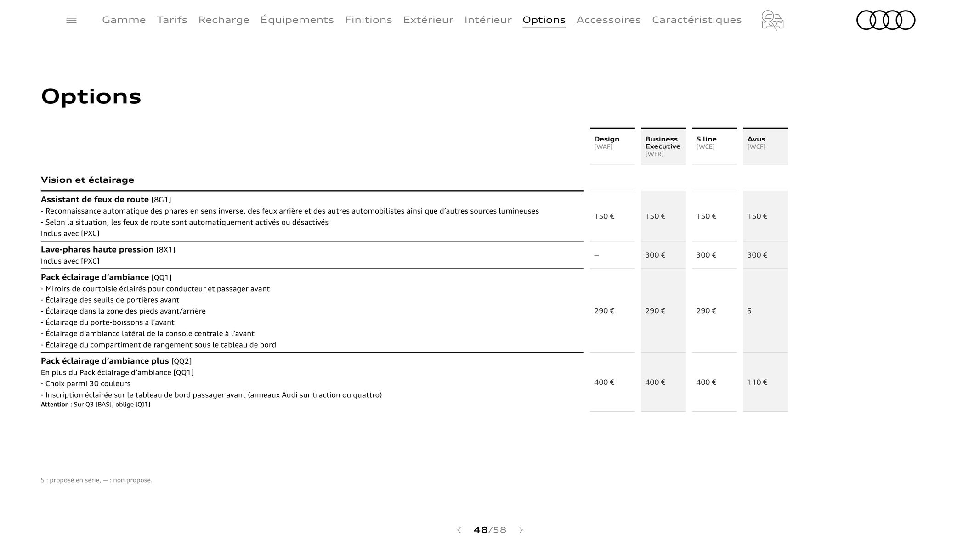Click 'Inclus avec [PXC]' under Lave-phares
The image size is (980, 551).
point(70,261)
